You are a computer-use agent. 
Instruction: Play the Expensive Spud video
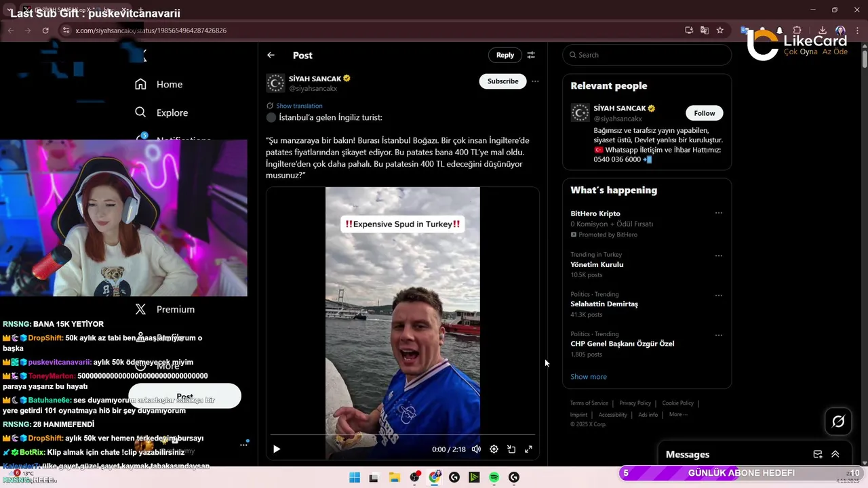click(277, 449)
